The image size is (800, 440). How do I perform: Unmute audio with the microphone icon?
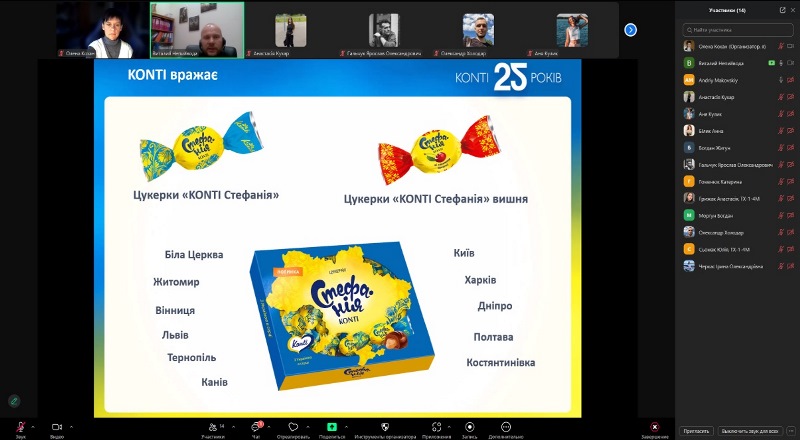click(x=21, y=427)
